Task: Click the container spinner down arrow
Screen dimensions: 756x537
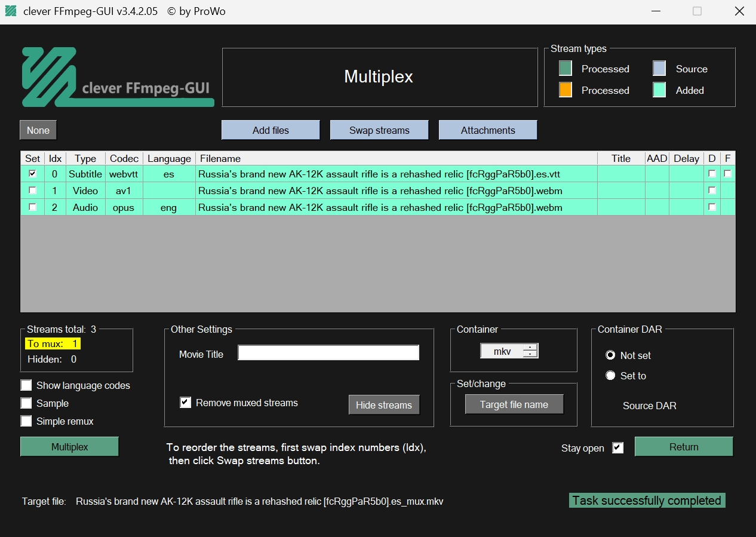Action: point(530,355)
